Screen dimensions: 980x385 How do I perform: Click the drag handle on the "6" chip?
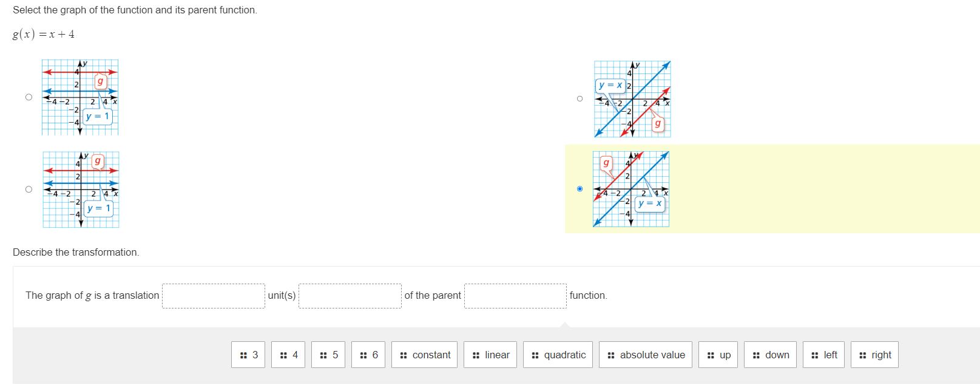point(364,355)
